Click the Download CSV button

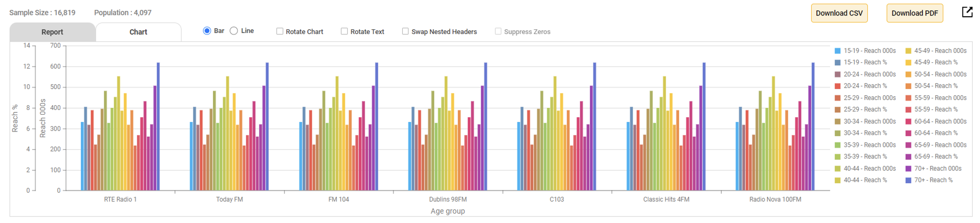point(839,13)
